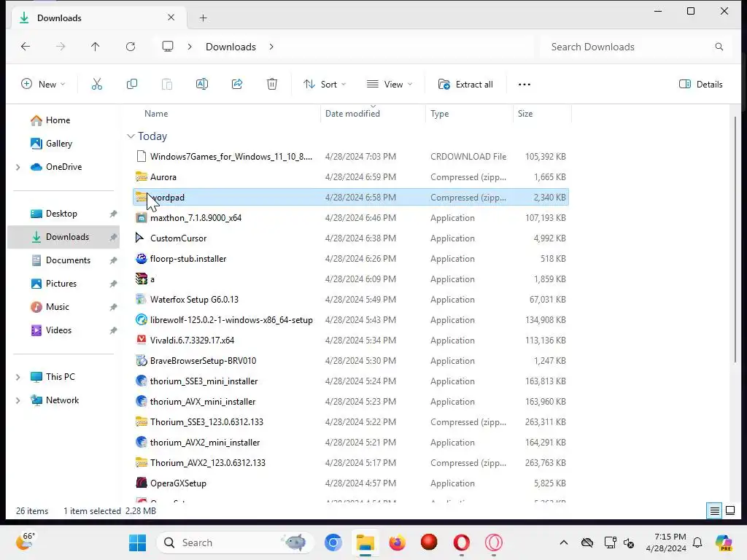Close the Downloads tab
This screenshot has height=560, width=747.
171,17
